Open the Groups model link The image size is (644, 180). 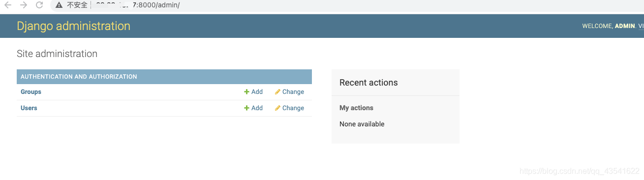(x=31, y=92)
